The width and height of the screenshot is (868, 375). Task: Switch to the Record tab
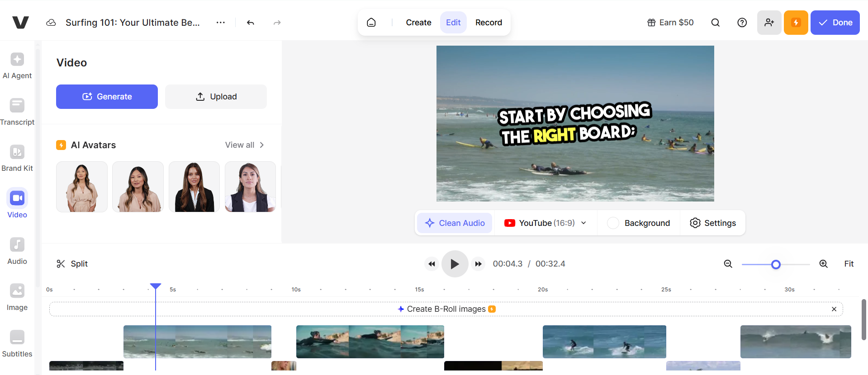pos(489,23)
